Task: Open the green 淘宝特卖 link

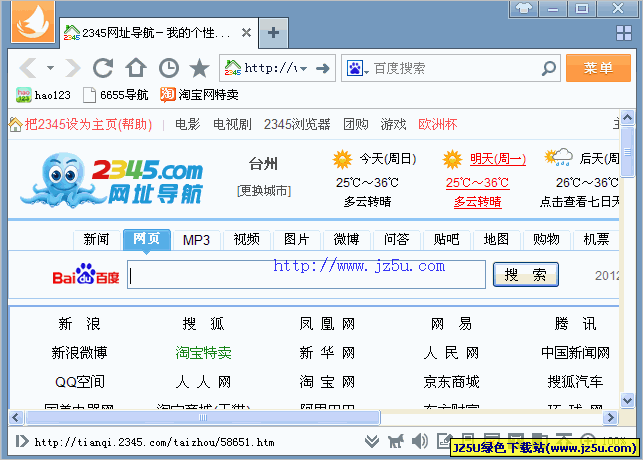Action: point(203,353)
